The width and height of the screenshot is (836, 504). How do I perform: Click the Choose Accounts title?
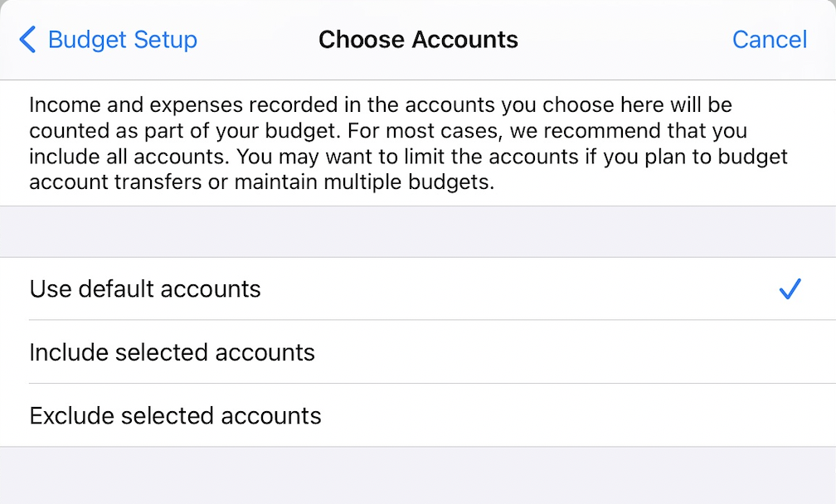[x=418, y=40]
